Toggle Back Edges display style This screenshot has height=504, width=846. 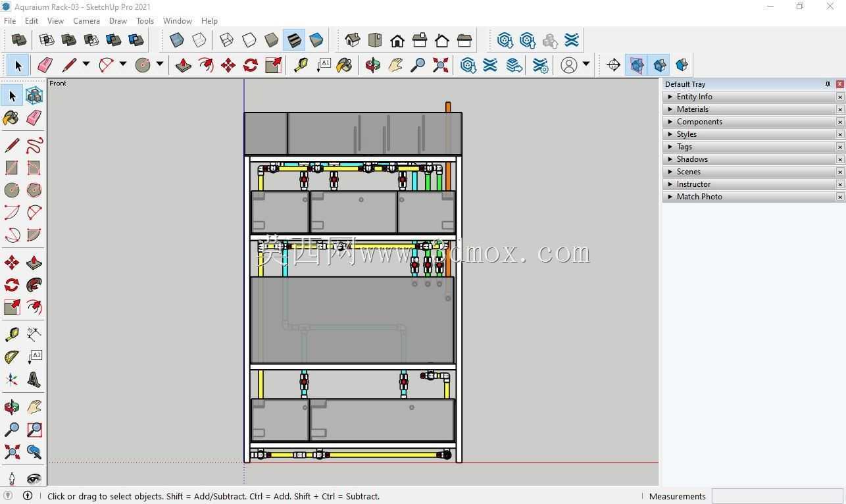pos(199,40)
